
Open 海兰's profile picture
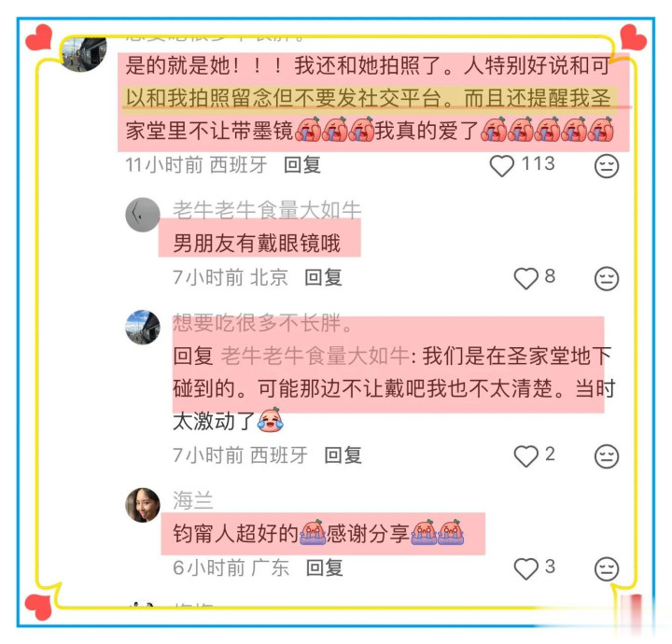(142, 505)
